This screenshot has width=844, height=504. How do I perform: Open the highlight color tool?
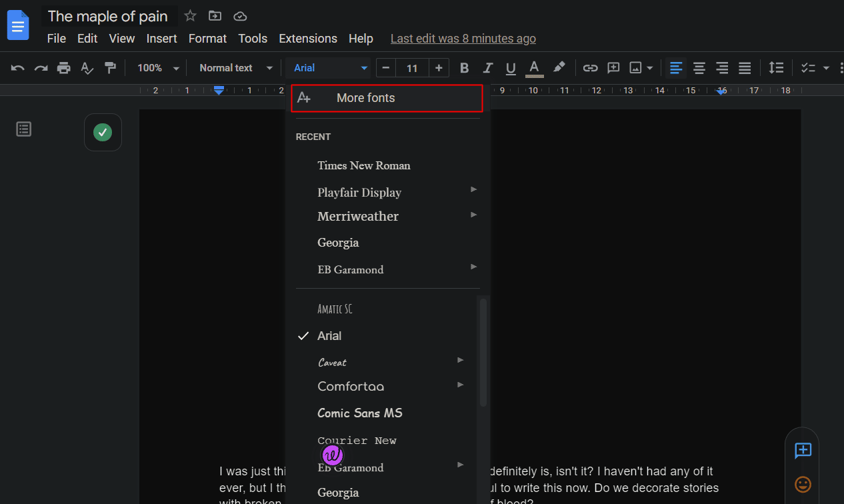pos(559,68)
